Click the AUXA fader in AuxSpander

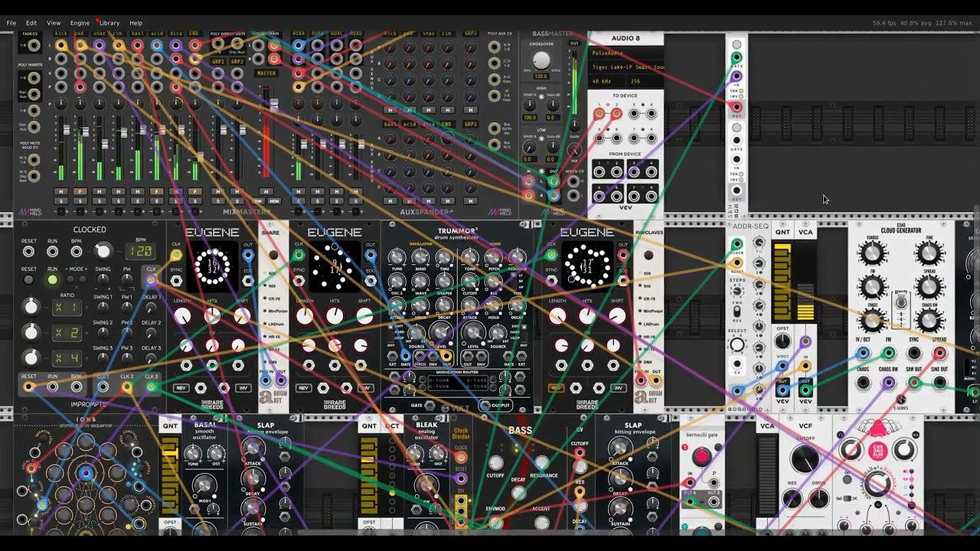[x=304, y=145]
